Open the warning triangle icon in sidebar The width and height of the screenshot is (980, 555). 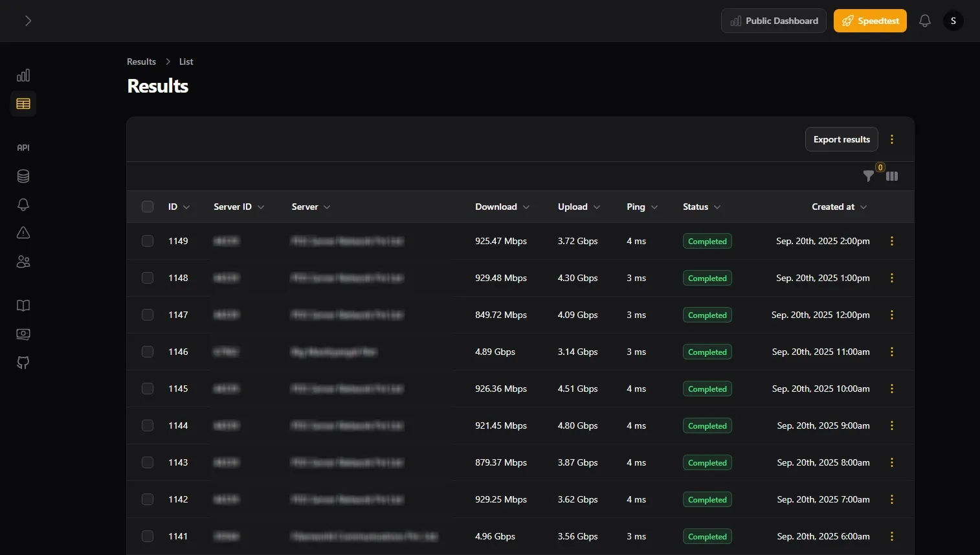pyautogui.click(x=23, y=233)
